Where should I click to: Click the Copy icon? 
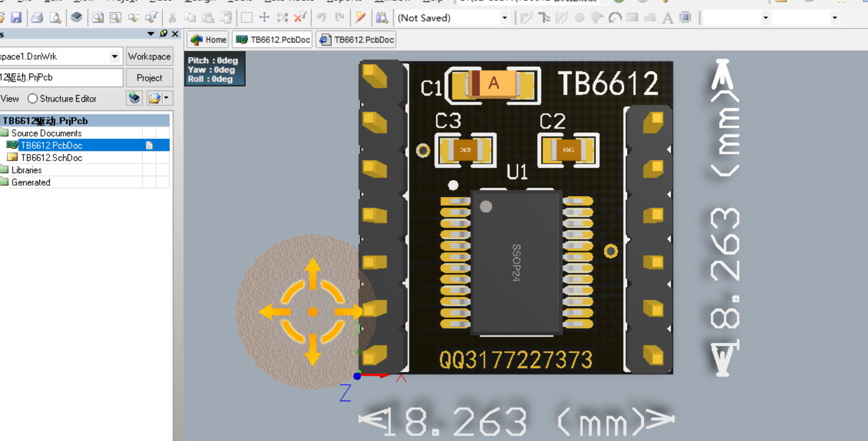190,18
